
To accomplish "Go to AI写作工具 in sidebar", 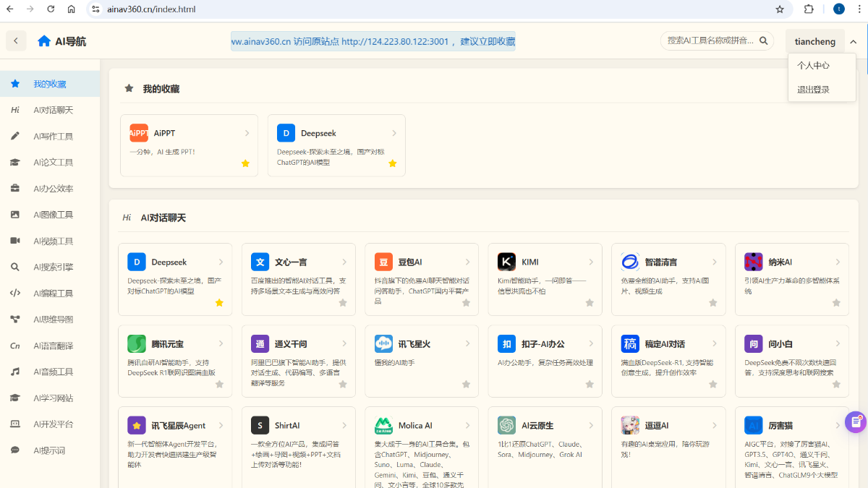I will (x=50, y=136).
